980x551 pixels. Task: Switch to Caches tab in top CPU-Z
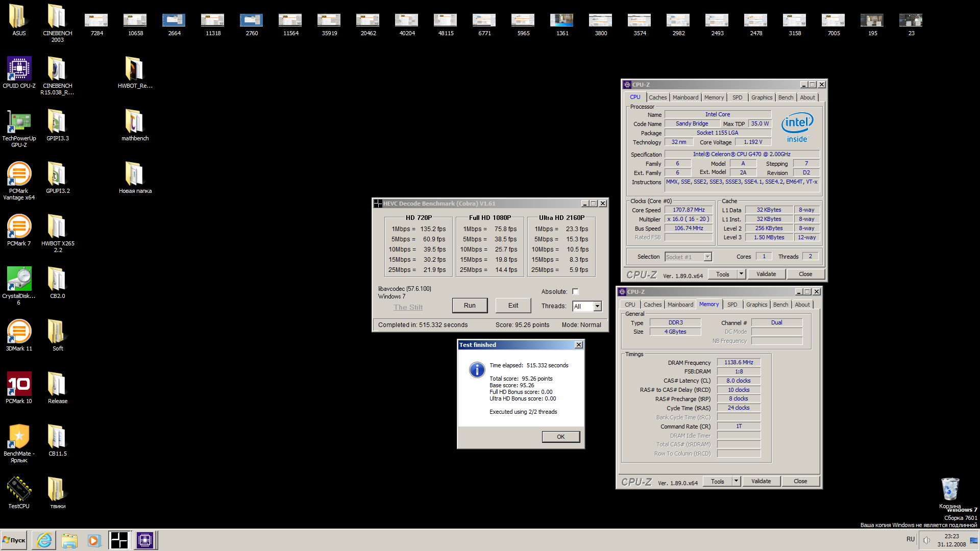pyautogui.click(x=657, y=97)
